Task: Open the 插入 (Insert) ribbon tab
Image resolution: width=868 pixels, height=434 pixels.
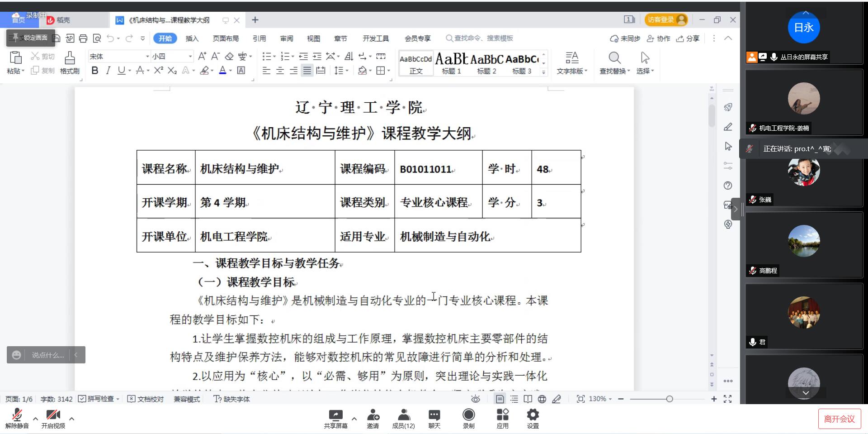Action: point(192,38)
